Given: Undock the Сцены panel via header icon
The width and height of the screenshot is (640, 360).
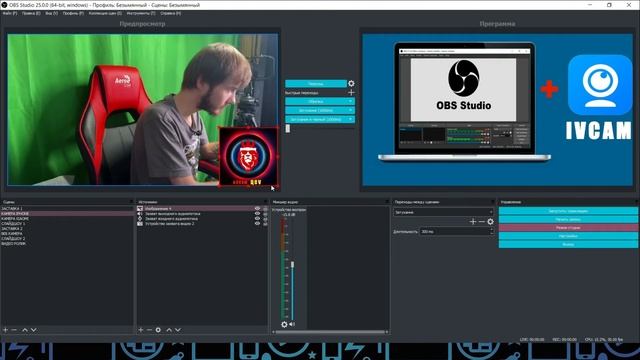Looking at the screenshot, I should point(131,202).
